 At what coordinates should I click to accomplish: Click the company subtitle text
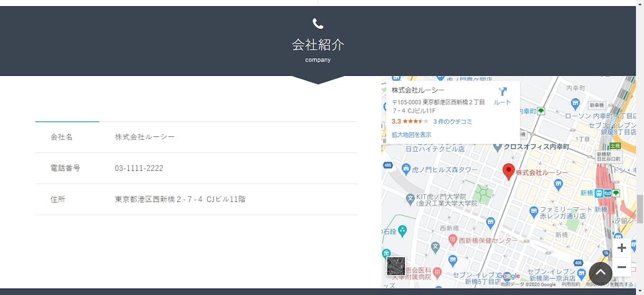click(x=318, y=60)
